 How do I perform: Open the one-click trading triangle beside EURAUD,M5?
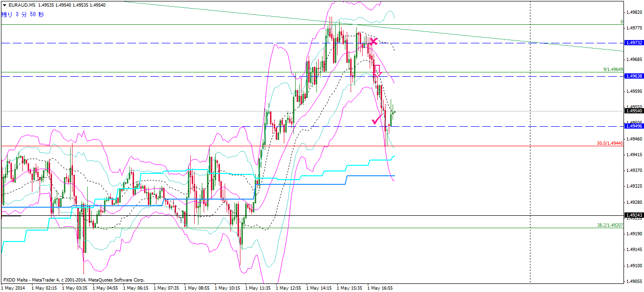point(4,5)
